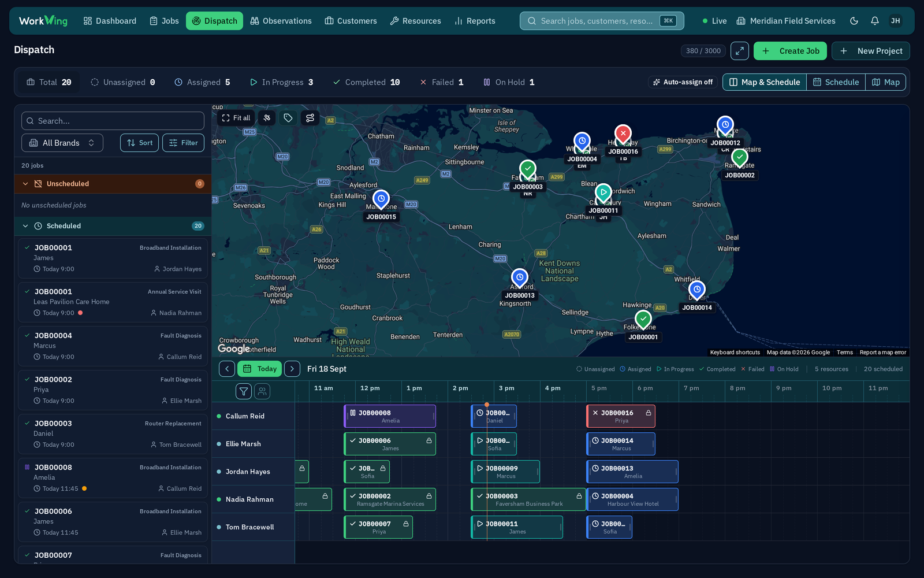Select JOB00015 map pin
Screen dimensions: 924x578
point(381,200)
